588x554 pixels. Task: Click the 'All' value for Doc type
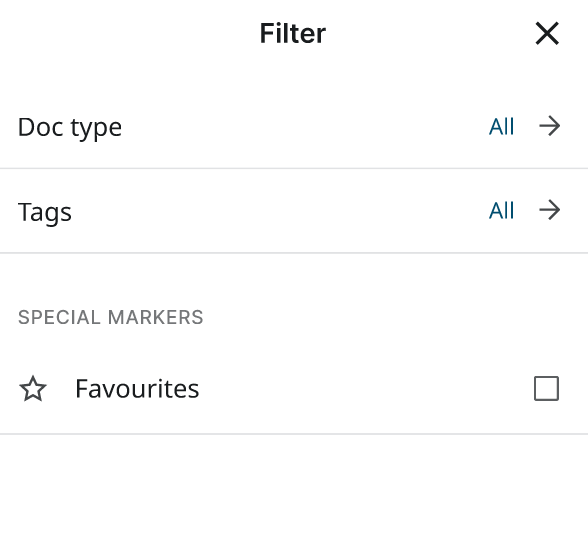pos(501,126)
